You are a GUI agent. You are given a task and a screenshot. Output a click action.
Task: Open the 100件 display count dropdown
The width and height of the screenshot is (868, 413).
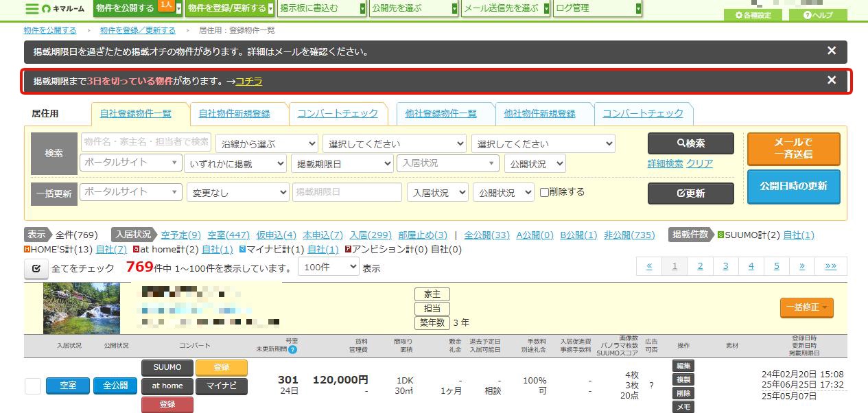328,268
